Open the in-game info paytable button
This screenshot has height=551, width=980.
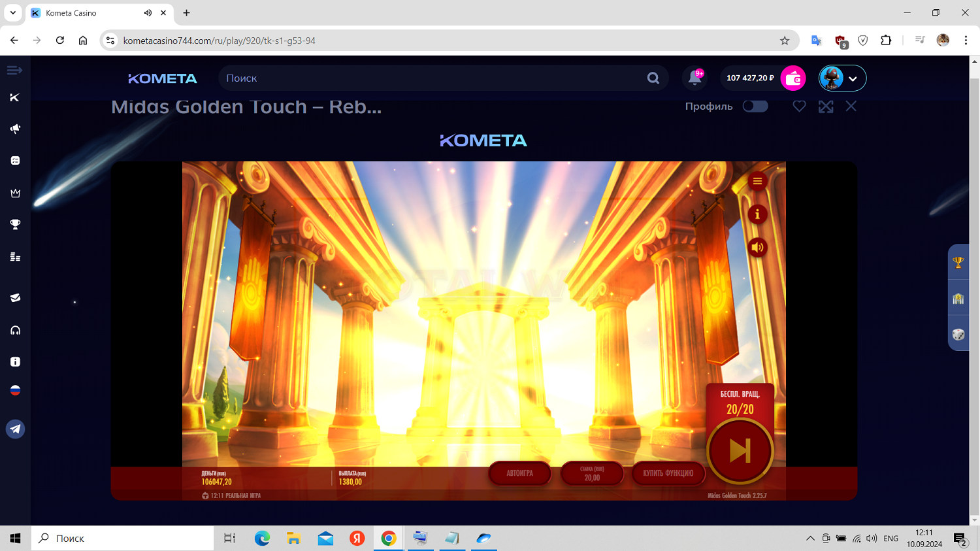pos(757,214)
